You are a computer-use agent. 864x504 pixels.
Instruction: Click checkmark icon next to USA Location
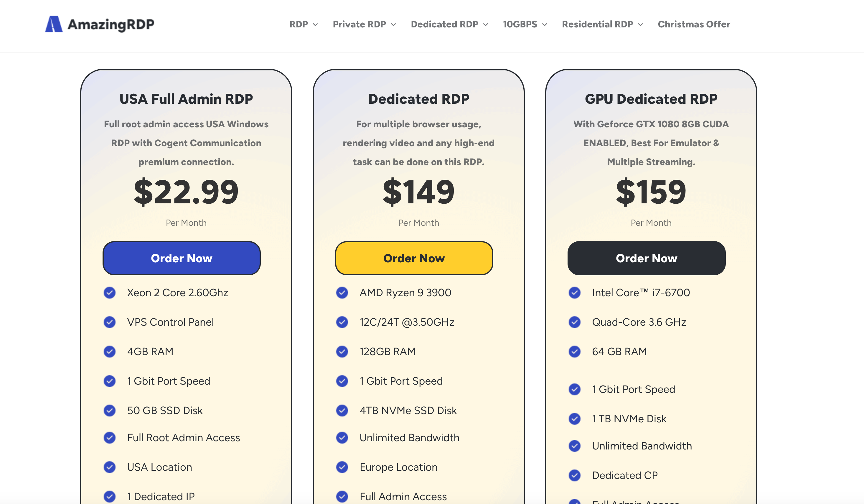[110, 467]
